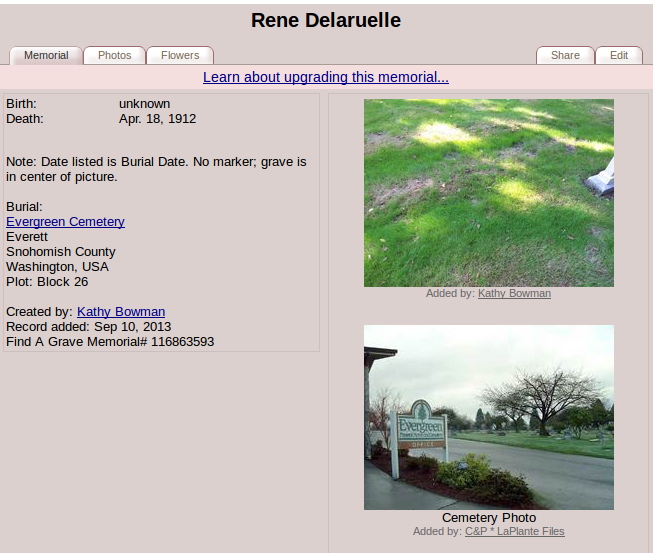656x553 pixels.
Task: Click the death date Apr. 18, 1912
Action: pyautogui.click(x=157, y=119)
